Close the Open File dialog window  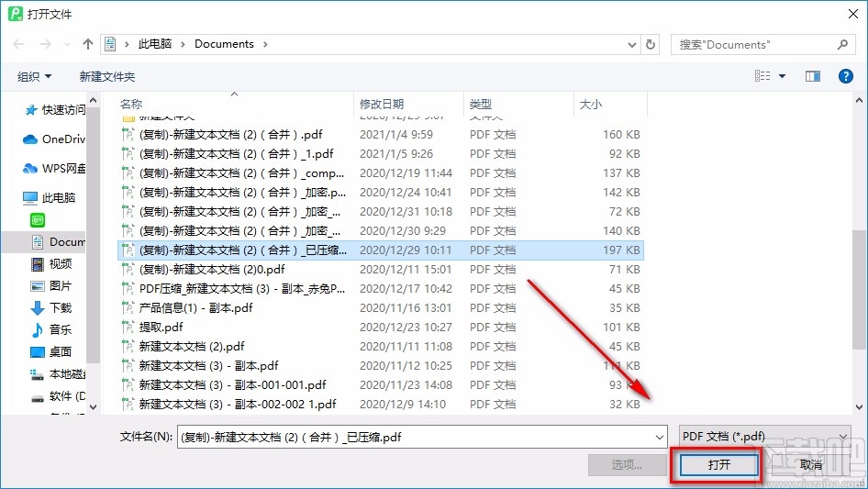tap(853, 14)
